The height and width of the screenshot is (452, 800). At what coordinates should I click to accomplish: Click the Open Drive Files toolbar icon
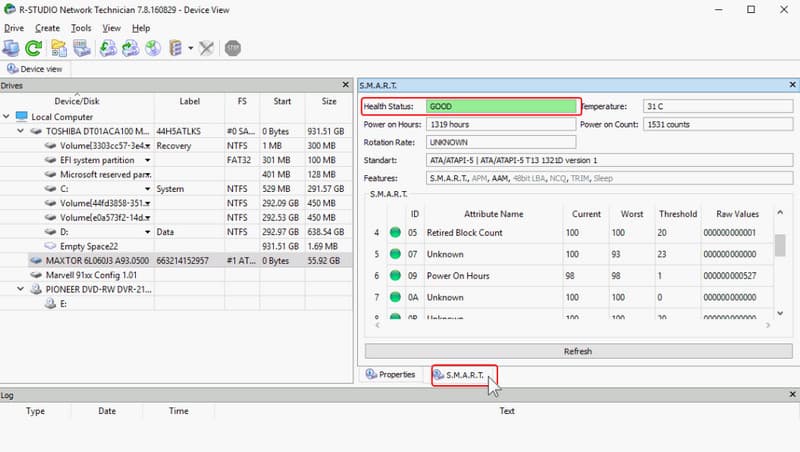point(59,48)
